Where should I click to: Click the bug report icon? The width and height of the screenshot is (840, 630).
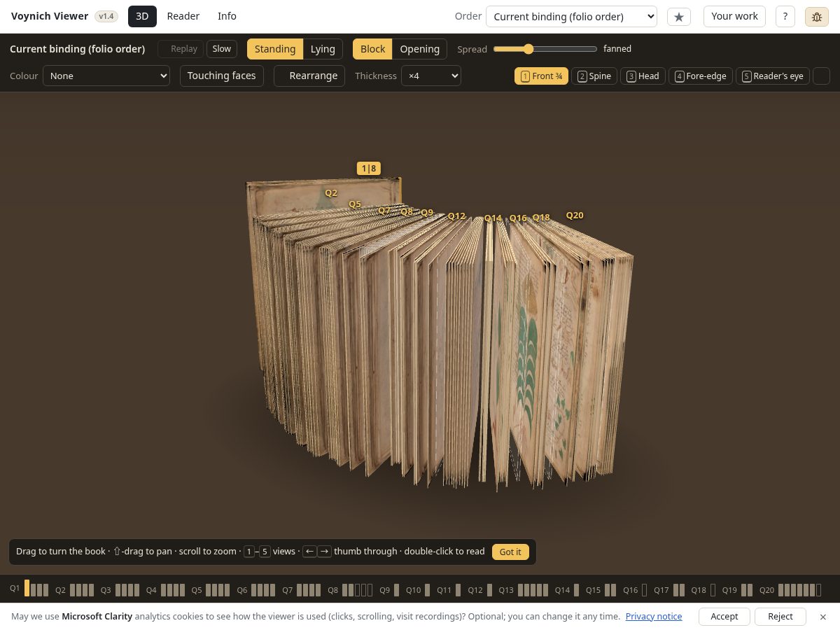pyautogui.click(x=817, y=16)
